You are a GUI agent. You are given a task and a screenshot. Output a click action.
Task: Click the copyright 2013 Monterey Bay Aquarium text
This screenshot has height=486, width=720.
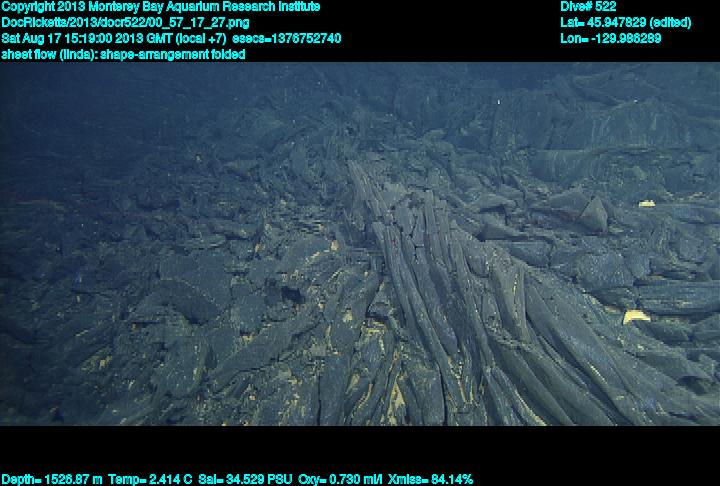coord(161,7)
